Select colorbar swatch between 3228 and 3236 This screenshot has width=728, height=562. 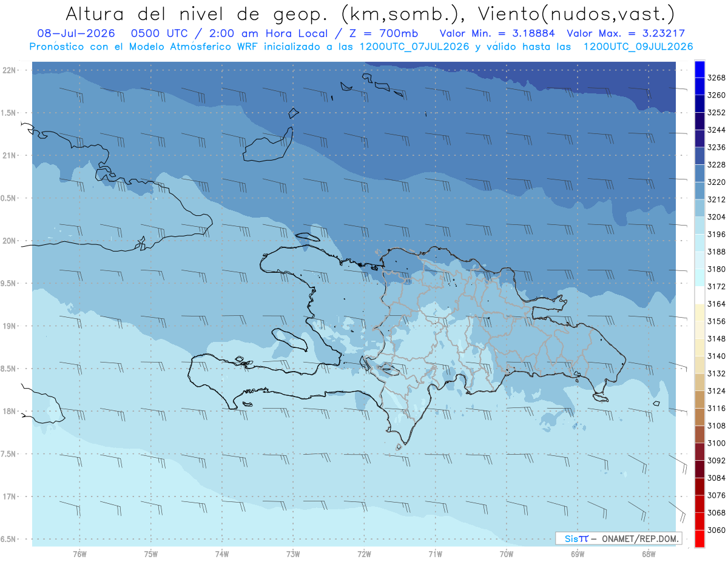tap(699, 156)
